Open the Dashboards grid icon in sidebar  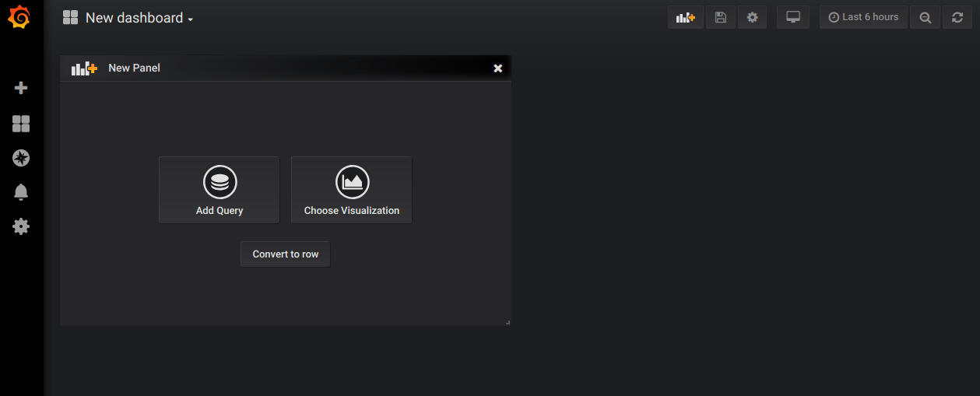21,124
